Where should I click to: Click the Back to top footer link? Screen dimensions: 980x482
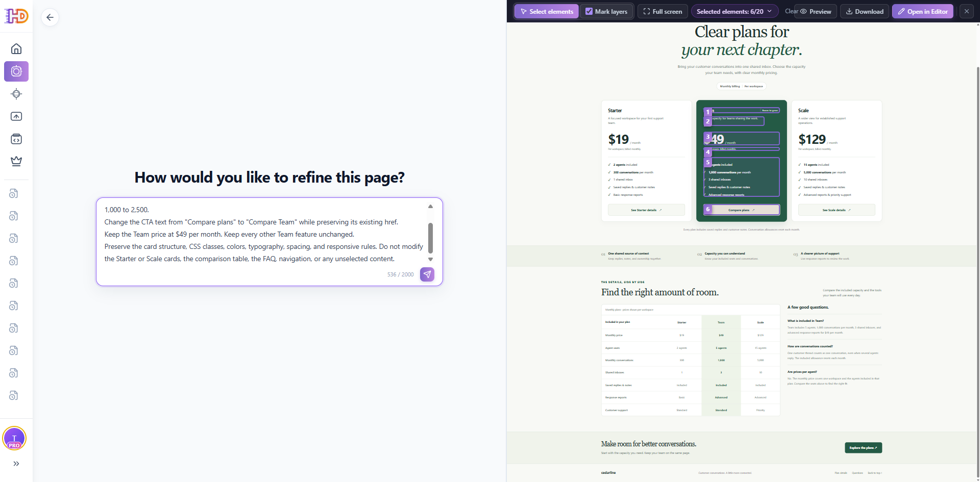(x=874, y=473)
